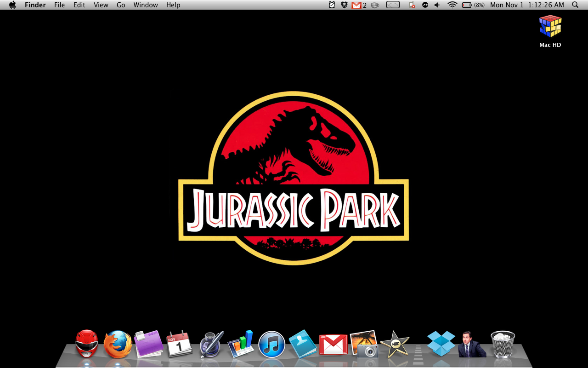Click the gray bowl menu bar icon
This screenshot has height=368, width=588.
375,5
